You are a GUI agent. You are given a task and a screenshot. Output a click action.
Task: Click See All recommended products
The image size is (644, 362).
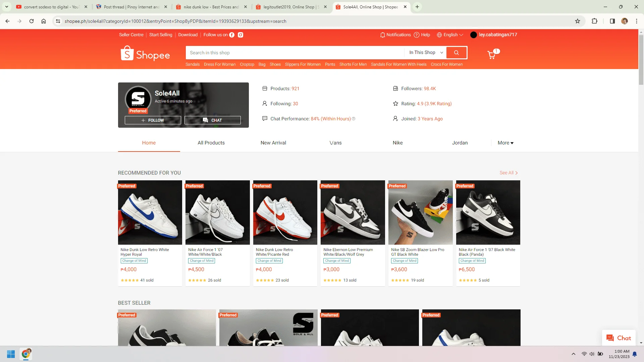[509, 173]
